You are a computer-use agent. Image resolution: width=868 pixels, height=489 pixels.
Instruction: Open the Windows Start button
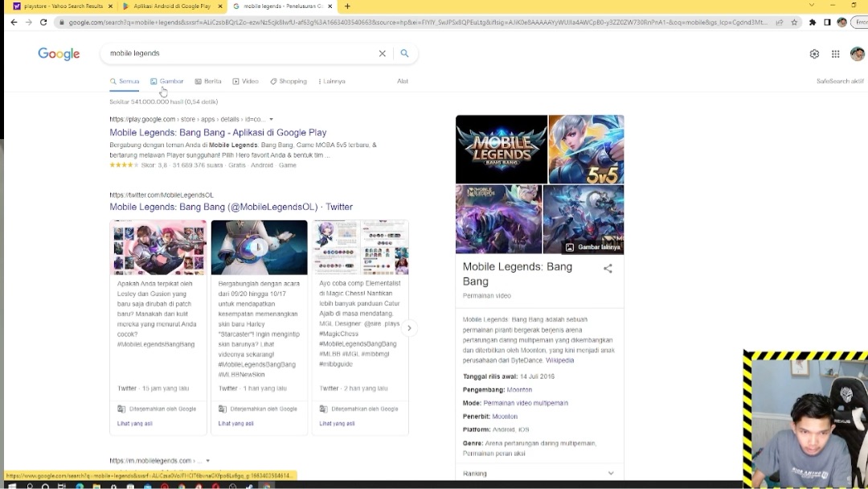click(x=11, y=487)
